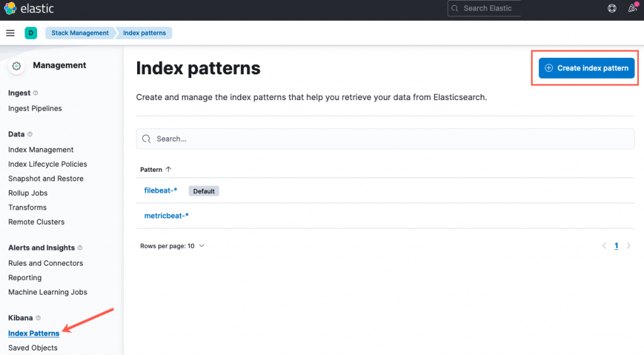The height and width of the screenshot is (355, 644).
Task: Open Machine Learning Jobs
Action: tap(48, 292)
